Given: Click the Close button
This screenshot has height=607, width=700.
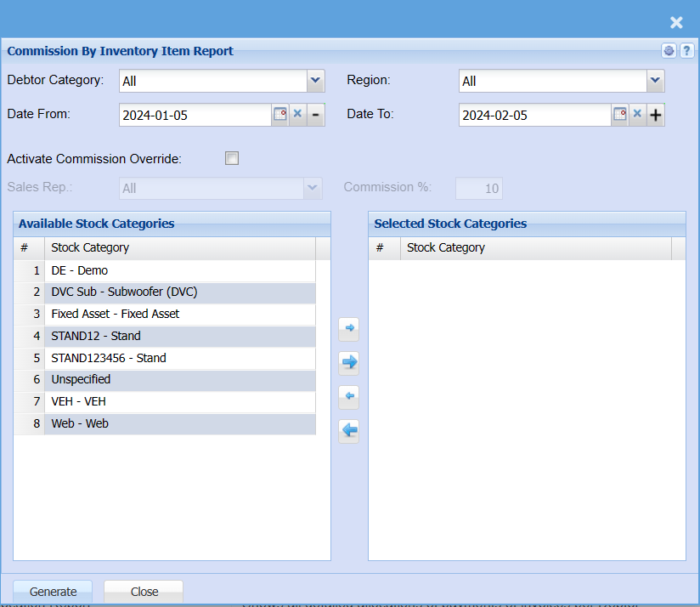Looking at the screenshot, I should (144, 592).
